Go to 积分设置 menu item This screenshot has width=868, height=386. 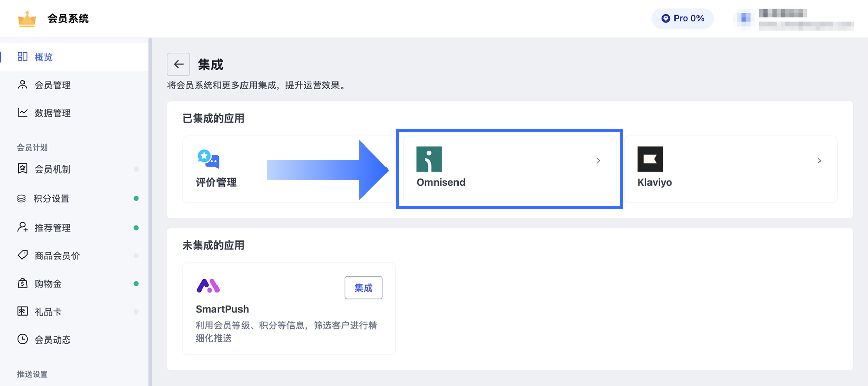74,198
